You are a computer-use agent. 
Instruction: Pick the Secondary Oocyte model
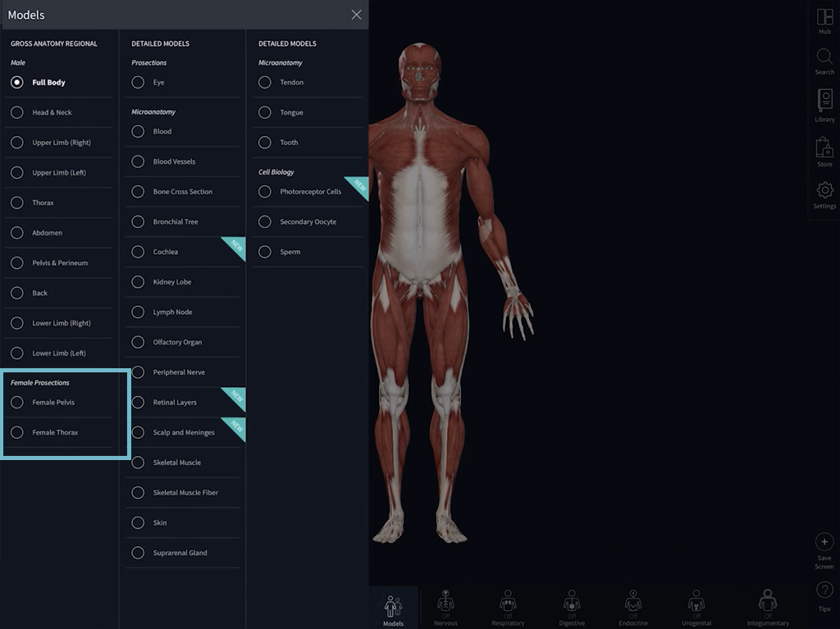(265, 221)
